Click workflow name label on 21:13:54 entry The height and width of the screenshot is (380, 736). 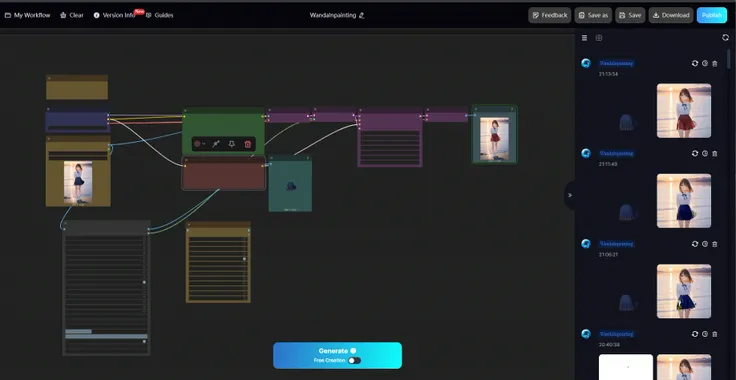point(616,63)
